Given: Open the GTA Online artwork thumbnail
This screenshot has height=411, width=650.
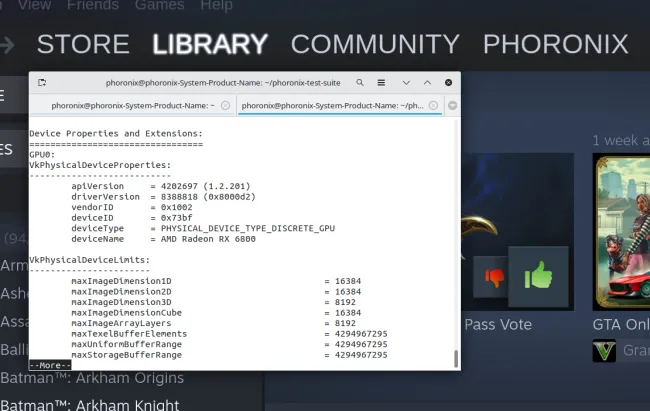Looking at the screenshot, I should (623, 232).
